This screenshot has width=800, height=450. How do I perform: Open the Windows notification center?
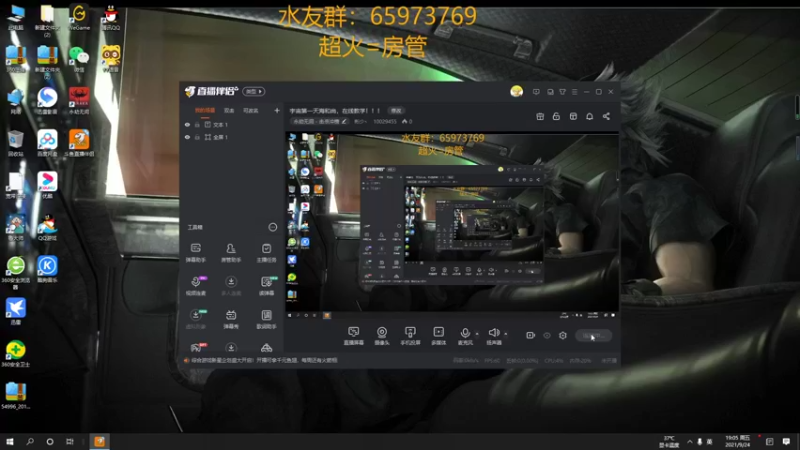[x=786, y=441]
